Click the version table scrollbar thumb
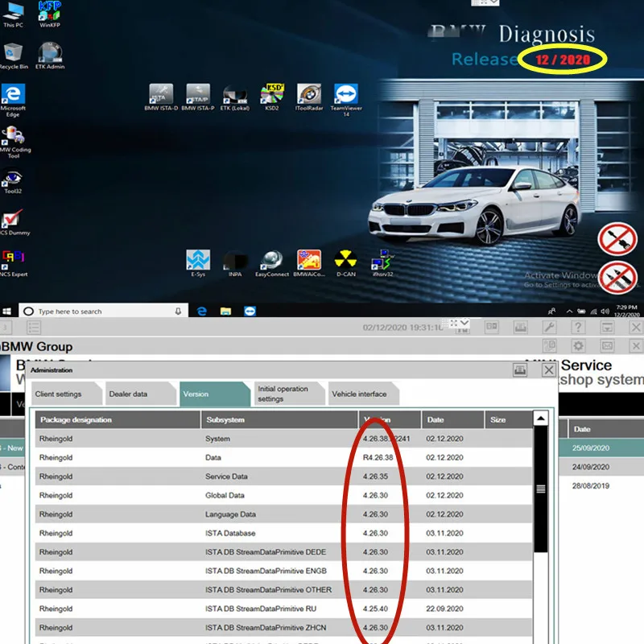Viewport: 644px width, 644px height. coord(540,489)
